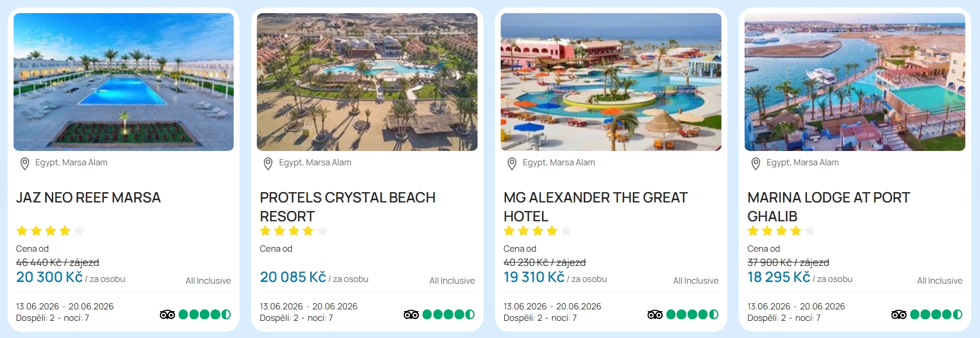The image size is (980, 338).
Task: Click star rating on Jaz Neo Reef card
Action: pyautogui.click(x=50, y=231)
